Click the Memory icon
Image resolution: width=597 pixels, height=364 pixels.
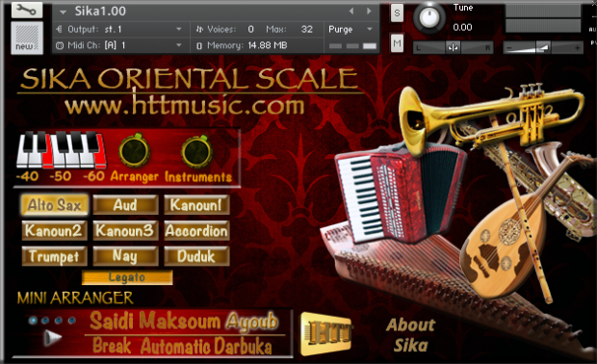tap(198, 45)
